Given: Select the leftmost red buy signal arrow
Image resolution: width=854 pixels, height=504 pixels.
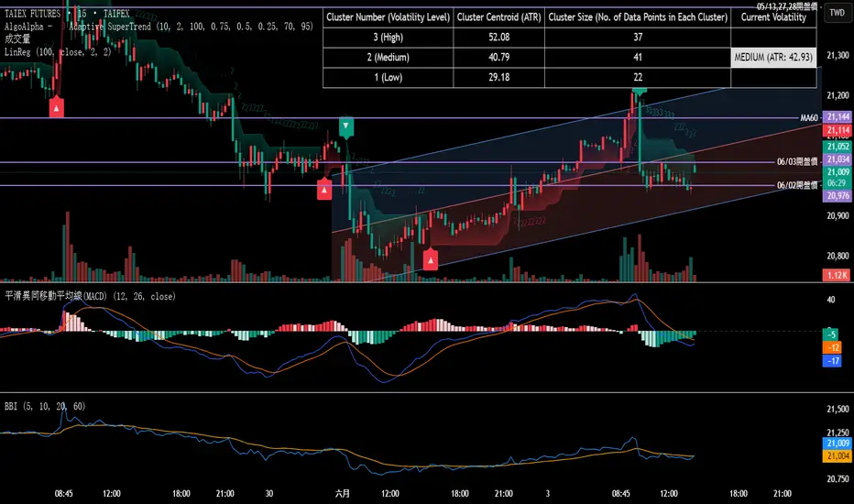Looking at the screenshot, I should click(57, 107).
